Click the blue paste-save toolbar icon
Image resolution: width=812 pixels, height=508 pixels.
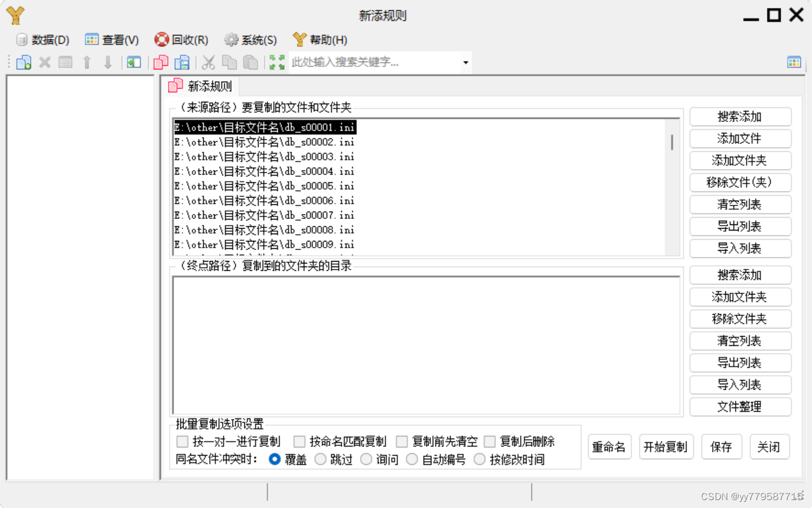click(x=182, y=62)
